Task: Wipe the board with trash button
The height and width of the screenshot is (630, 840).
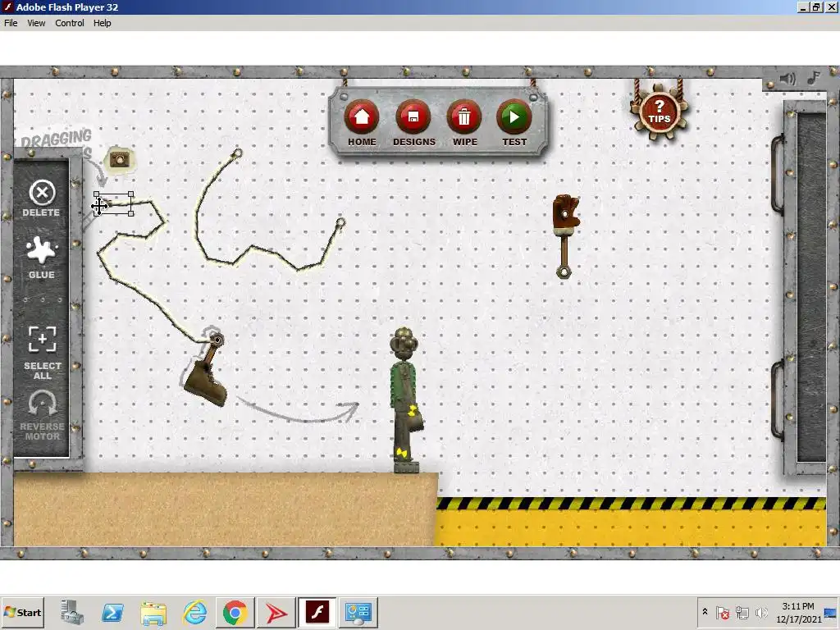Action: pyautogui.click(x=464, y=116)
